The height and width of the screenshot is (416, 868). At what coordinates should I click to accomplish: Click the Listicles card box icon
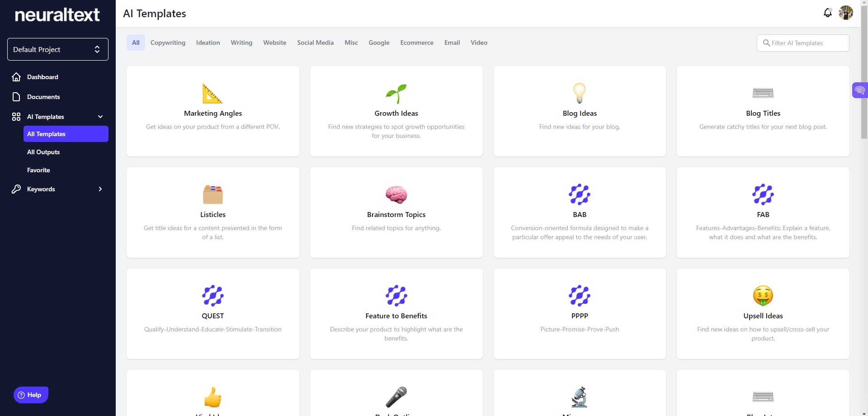[212, 195]
